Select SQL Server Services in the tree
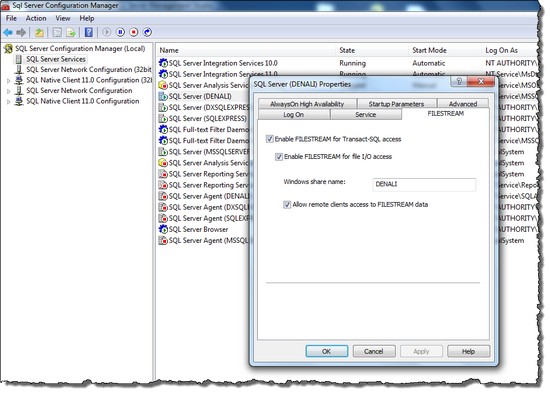This screenshot has height=393, width=550. point(56,59)
